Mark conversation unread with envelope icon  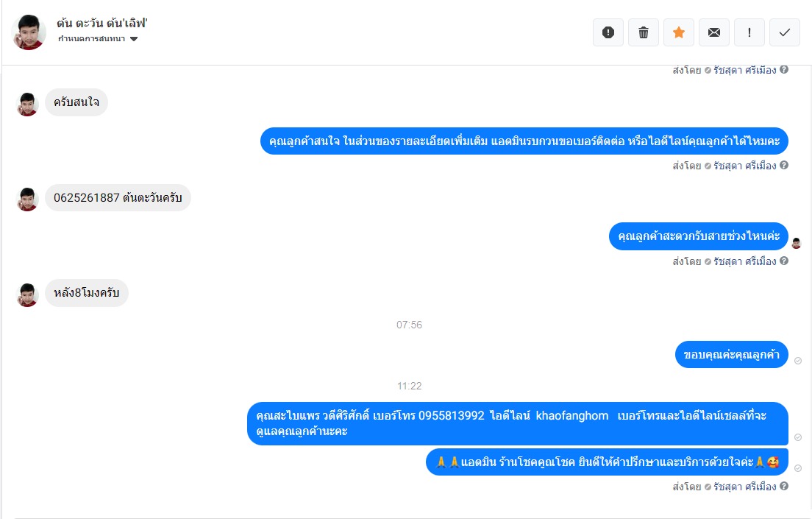[713, 32]
